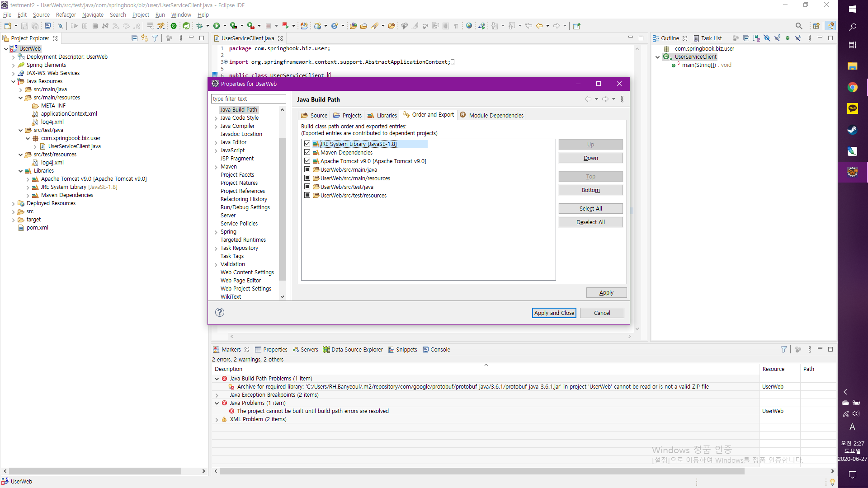
Task: Collapse Java Build Path Problems marker group
Action: (217, 379)
